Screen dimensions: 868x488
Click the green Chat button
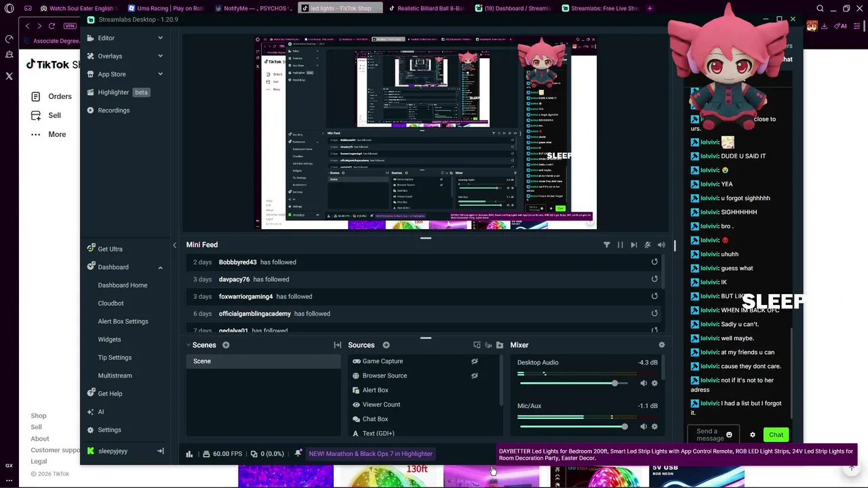click(x=776, y=435)
